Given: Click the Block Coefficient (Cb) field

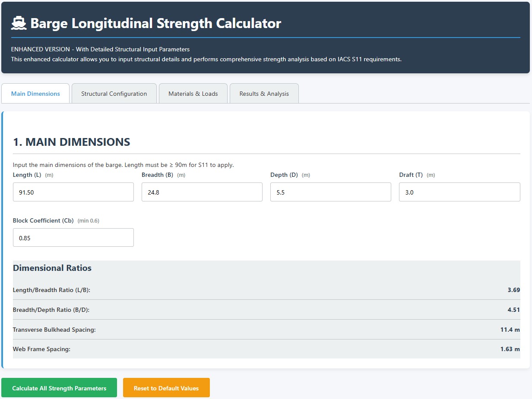Looking at the screenshot, I should coord(73,238).
